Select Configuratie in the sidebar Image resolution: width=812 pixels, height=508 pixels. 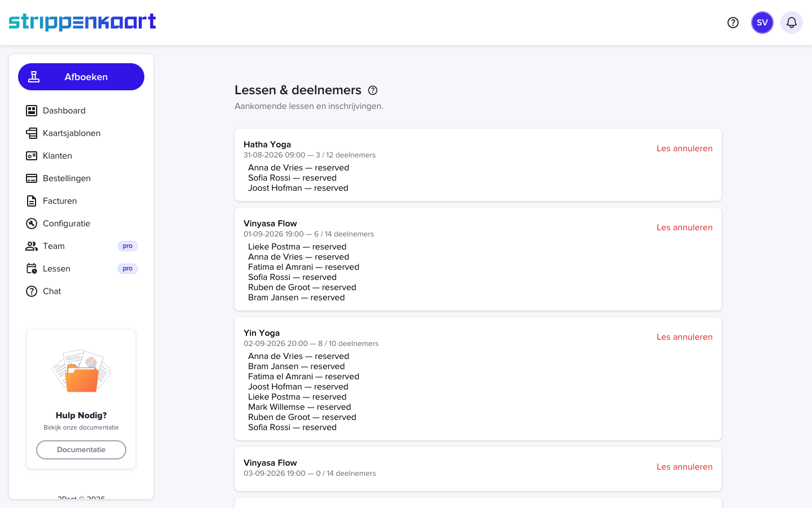click(x=81, y=224)
